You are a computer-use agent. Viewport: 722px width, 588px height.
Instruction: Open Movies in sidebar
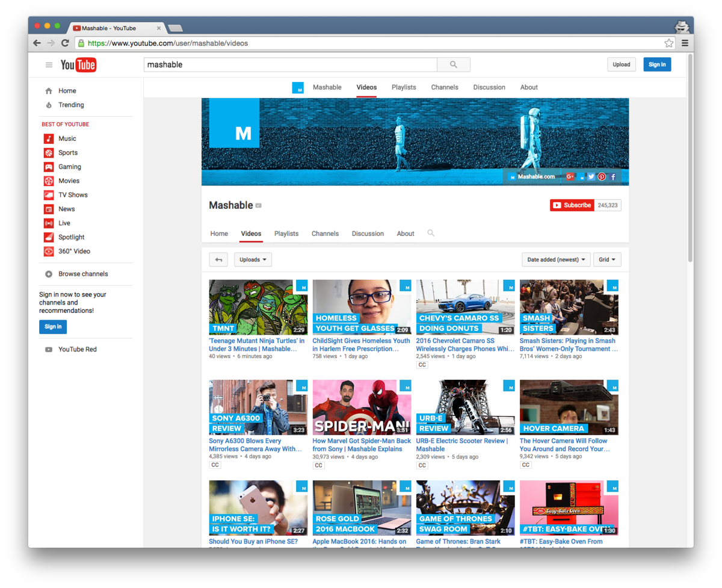point(69,181)
